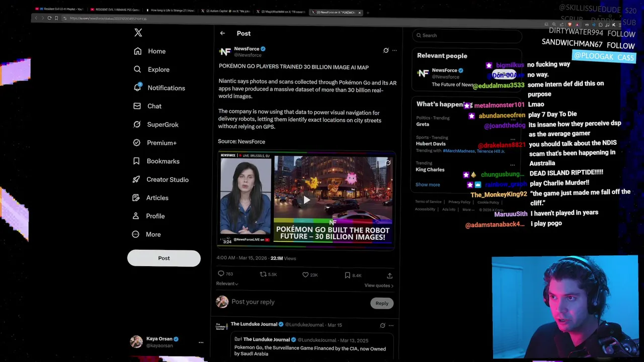Switch to the Autism Capital tab
Image resolution: width=644 pixels, height=362 pixels.
[x=225, y=11]
